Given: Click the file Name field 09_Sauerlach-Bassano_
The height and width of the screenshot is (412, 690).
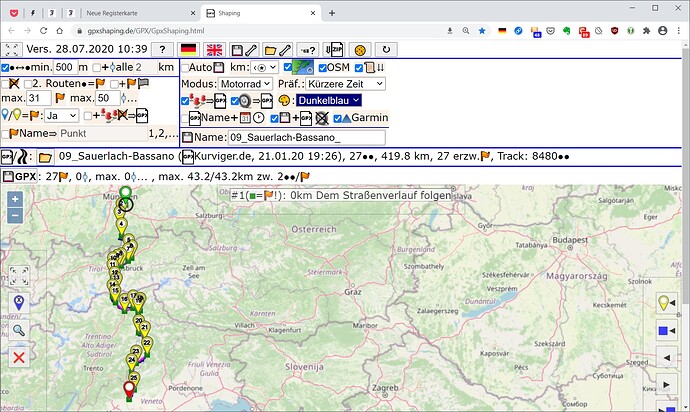Looking at the screenshot, I should [307, 137].
